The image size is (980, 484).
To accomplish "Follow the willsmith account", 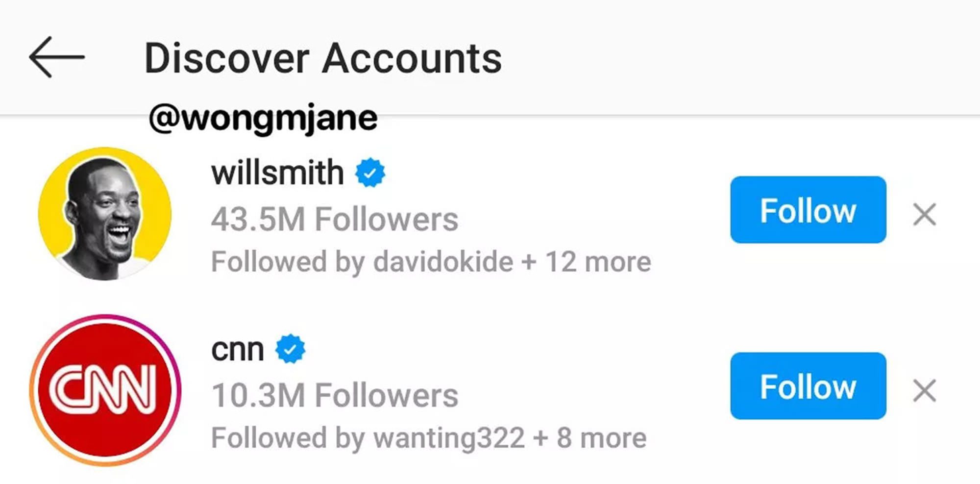I will click(x=808, y=210).
